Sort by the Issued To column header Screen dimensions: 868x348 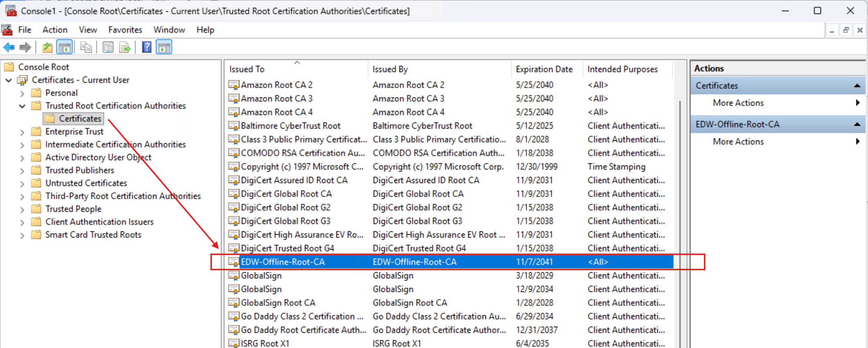point(296,69)
